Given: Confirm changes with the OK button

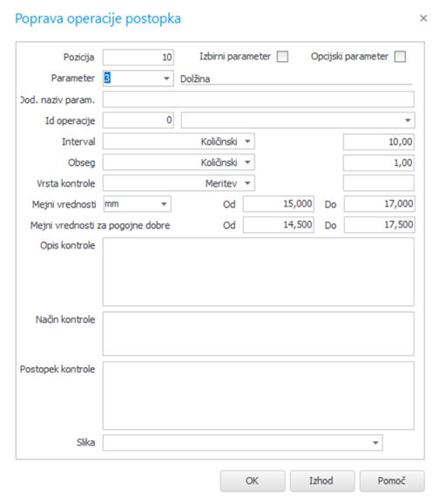Looking at the screenshot, I should pyautogui.click(x=253, y=480).
